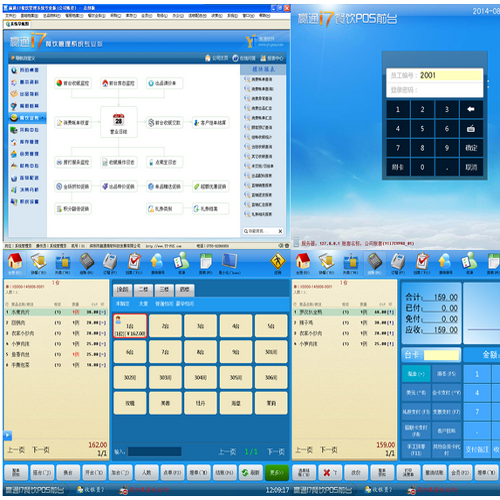Image resolution: width=500 pixels, height=500 pixels.
Task: Click the 会员(F2) button in the checkout bottom bar
Action: [x=460, y=472]
